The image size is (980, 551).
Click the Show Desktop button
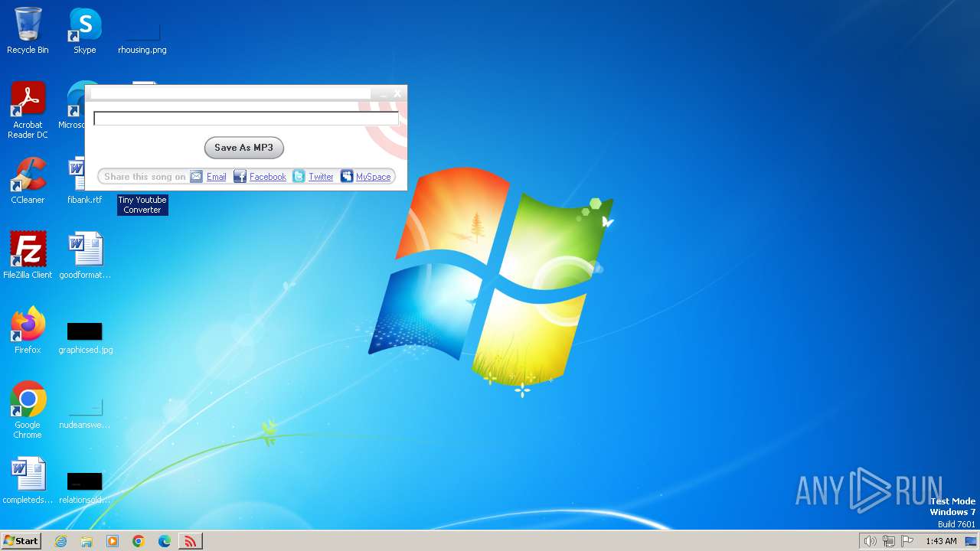pos(972,541)
